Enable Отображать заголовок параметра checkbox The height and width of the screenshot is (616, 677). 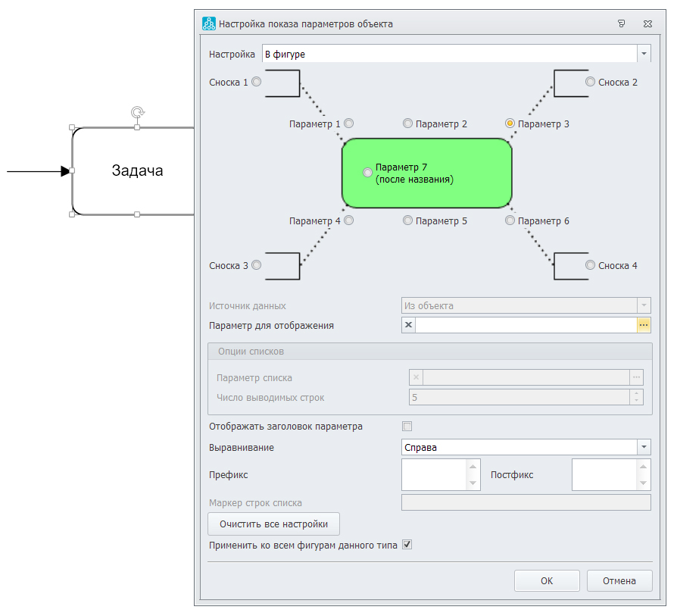coord(407,427)
